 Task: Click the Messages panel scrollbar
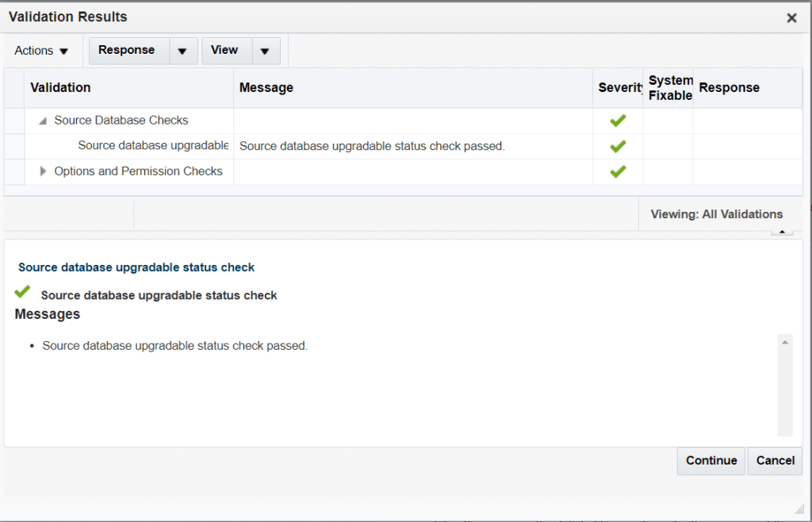tap(784, 385)
